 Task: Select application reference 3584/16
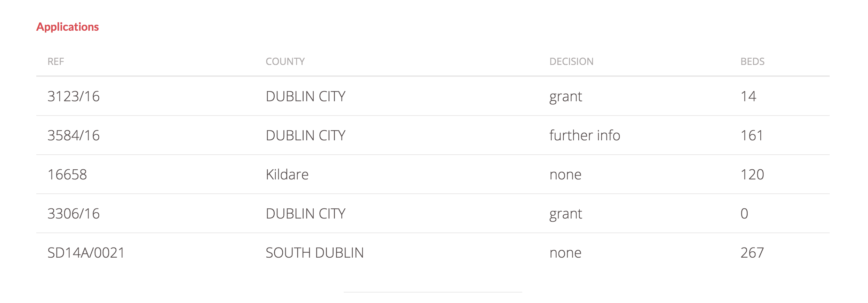[x=74, y=135]
